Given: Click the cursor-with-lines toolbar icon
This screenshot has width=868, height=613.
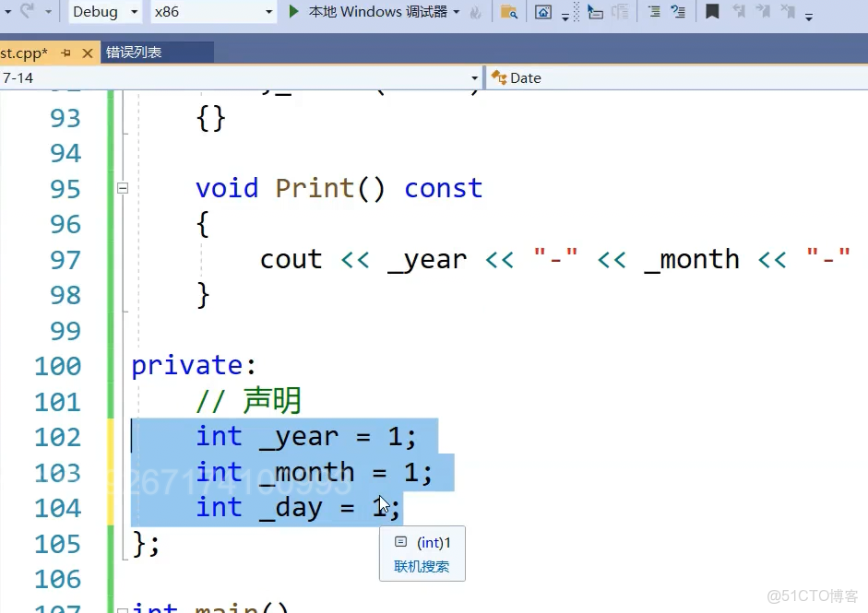Looking at the screenshot, I should (x=595, y=12).
